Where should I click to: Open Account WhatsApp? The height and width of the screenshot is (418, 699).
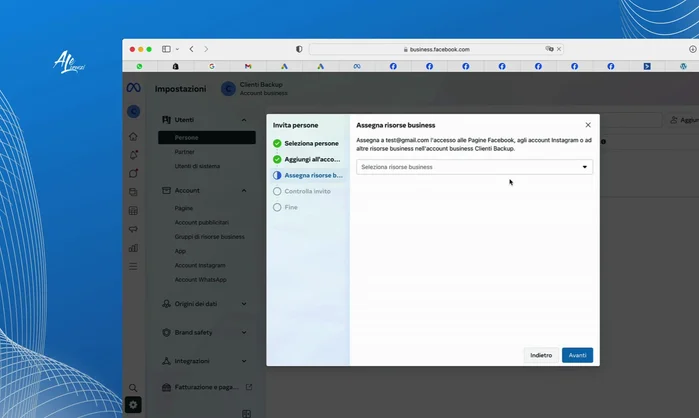point(201,279)
